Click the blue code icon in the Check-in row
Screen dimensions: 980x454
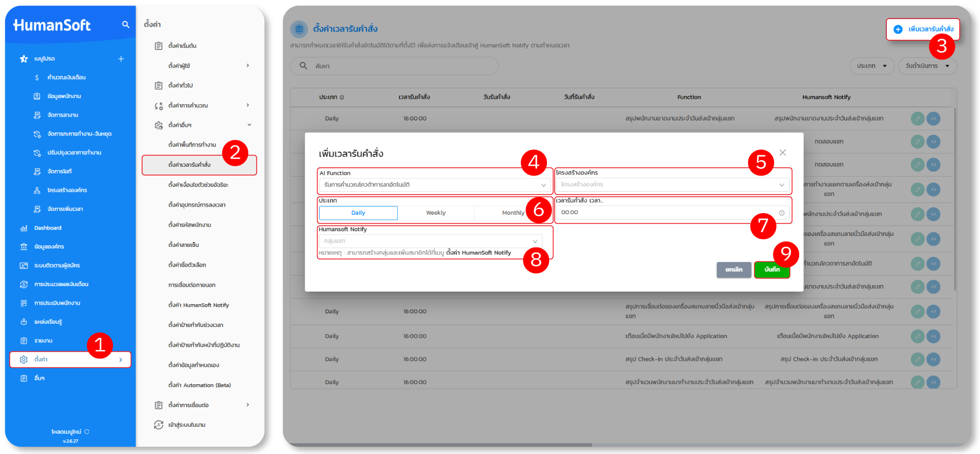pos(934,359)
